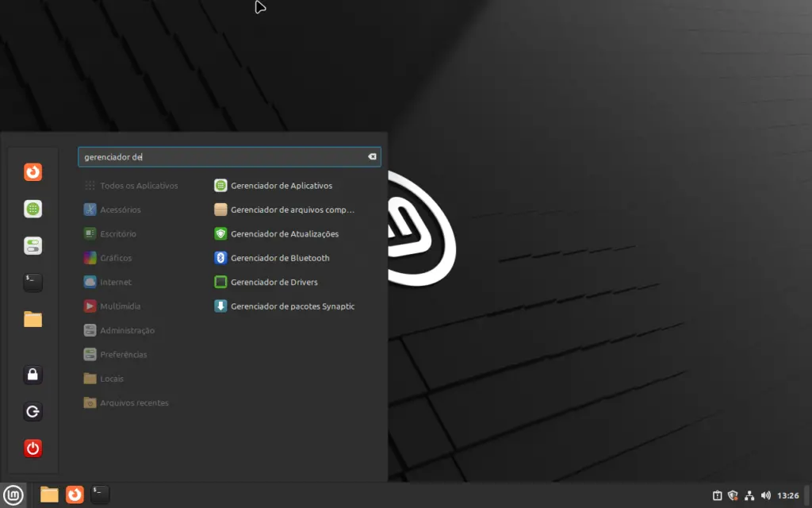Open the network icon in the tray
Viewport: 812px width, 508px height.
coord(749,495)
